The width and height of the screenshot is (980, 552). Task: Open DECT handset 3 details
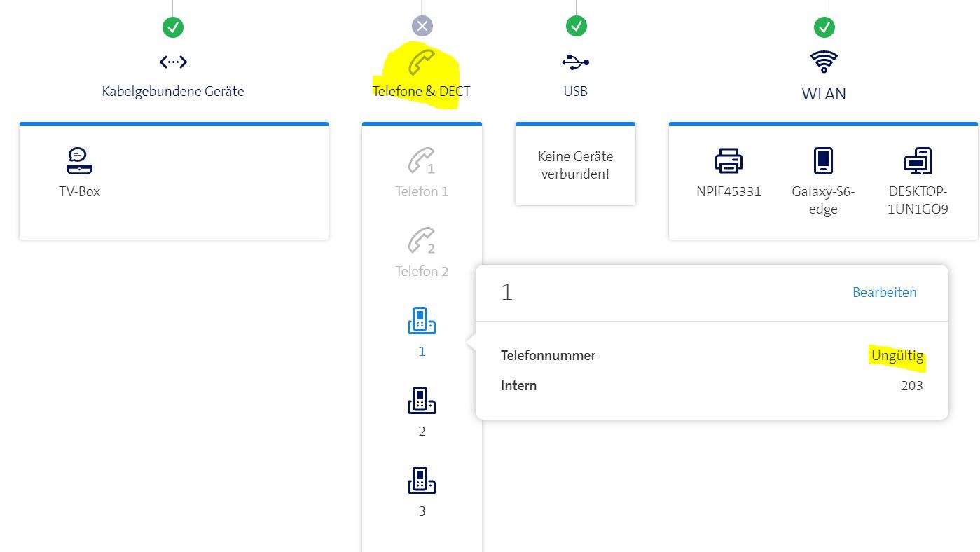421,481
